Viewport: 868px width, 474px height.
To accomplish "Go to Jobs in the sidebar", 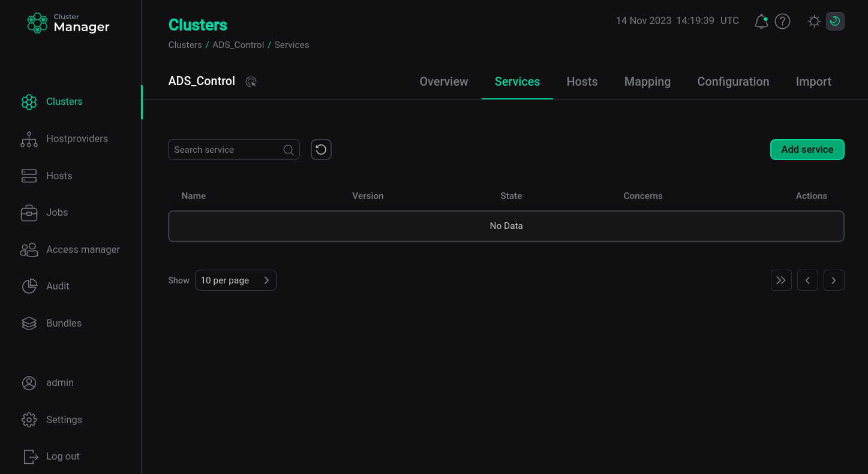I will click(x=57, y=213).
